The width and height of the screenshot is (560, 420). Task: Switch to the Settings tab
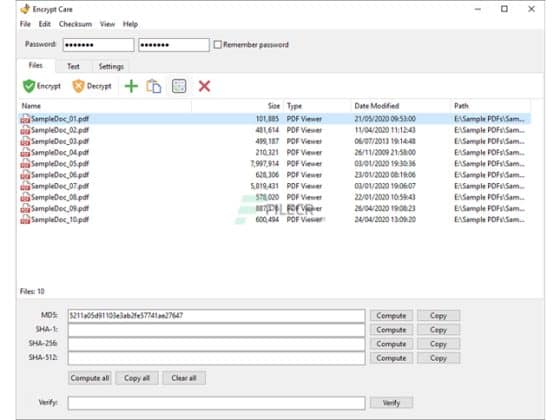coord(111,66)
